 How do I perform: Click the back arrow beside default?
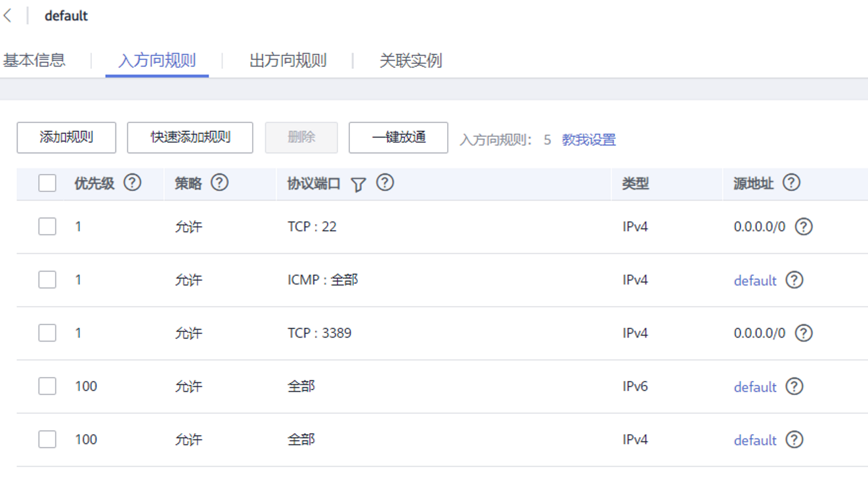point(8,16)
